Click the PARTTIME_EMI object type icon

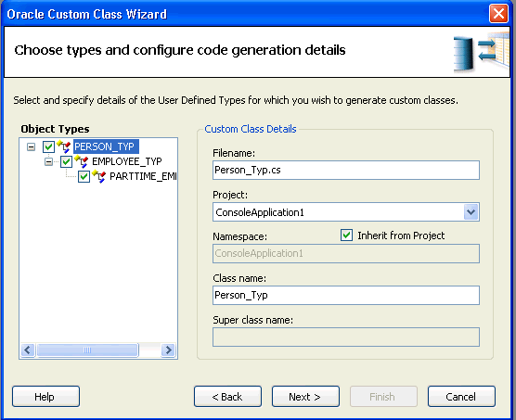99,176
